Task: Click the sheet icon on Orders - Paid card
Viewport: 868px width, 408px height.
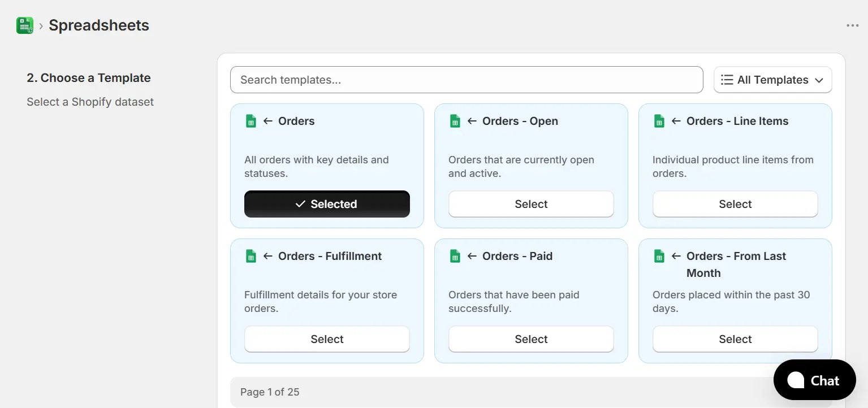Action: 455,256
